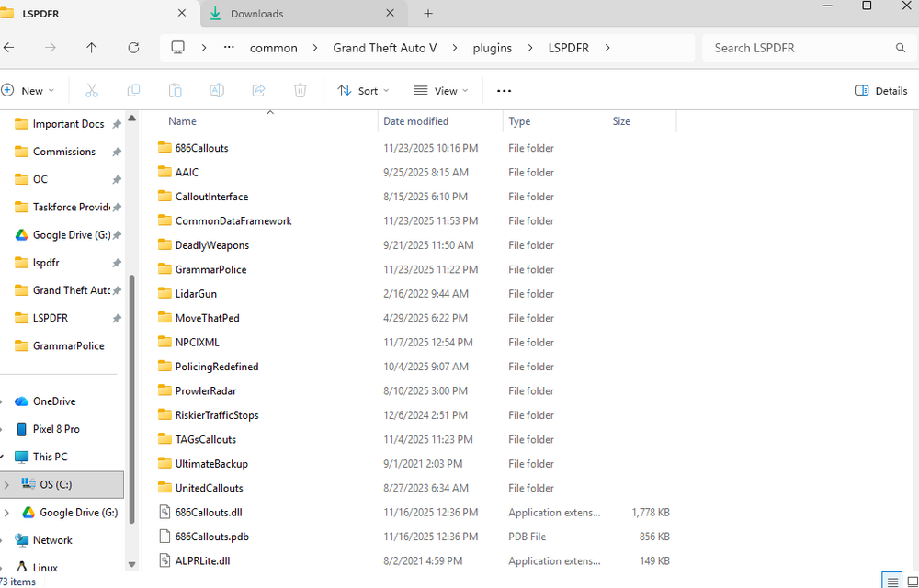Open the New item dropdown
Image resolution: width=919 pixels, height=588 pixels.
coord(29,90)
